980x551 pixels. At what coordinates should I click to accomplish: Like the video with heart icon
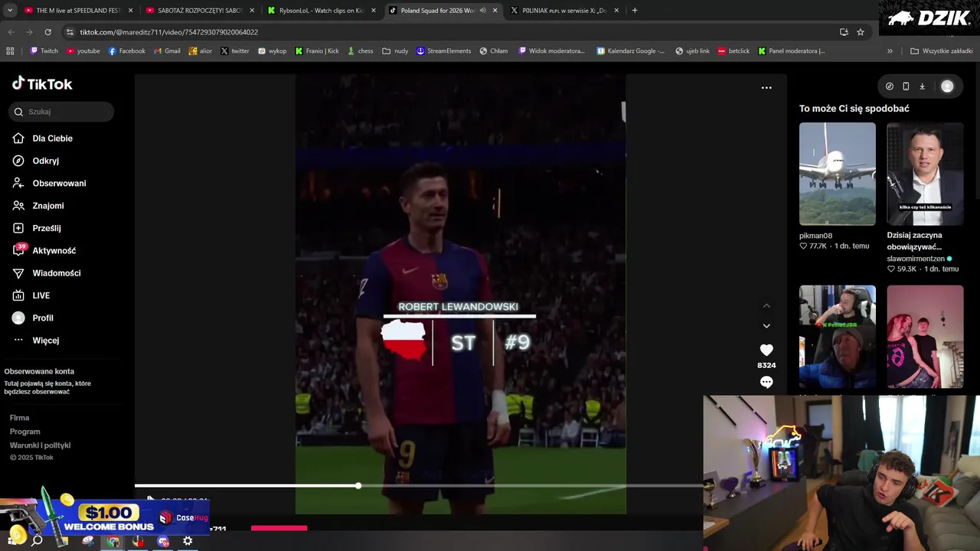point(766,350)
